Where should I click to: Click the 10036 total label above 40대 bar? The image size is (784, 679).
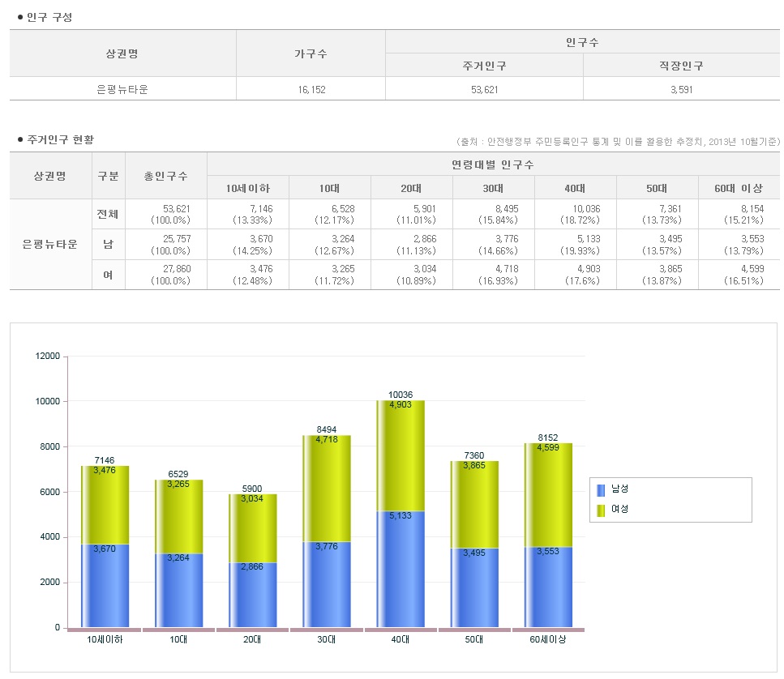click(x=401, y=395)
